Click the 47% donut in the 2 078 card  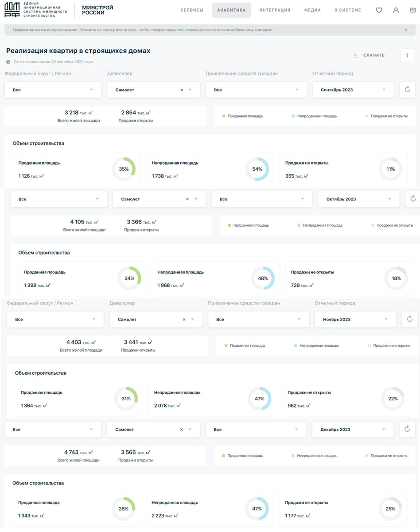point(260,399)
